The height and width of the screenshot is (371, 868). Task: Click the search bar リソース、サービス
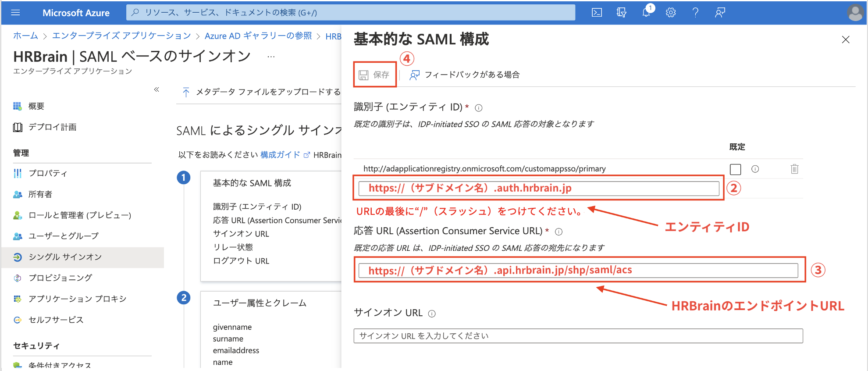click(351, 13)
